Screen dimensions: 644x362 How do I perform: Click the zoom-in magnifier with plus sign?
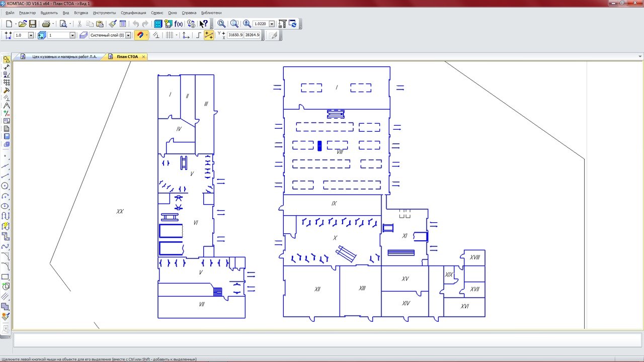click(x=247, y=24)
